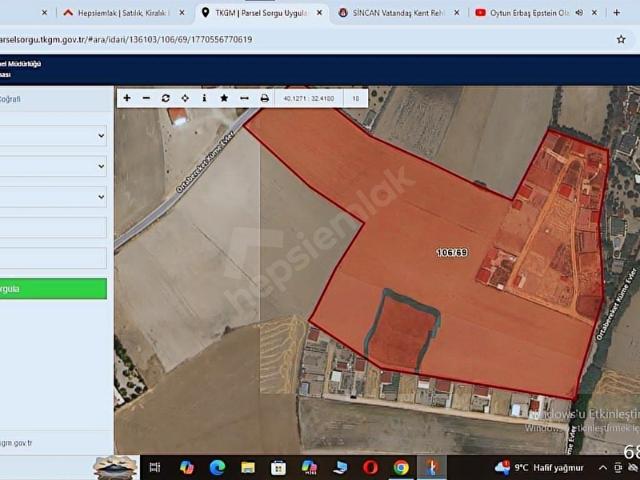The width and height of the screenshot is (640, 480).
Task: Open the third dropdown in query panel
Action: click(55, 197)
